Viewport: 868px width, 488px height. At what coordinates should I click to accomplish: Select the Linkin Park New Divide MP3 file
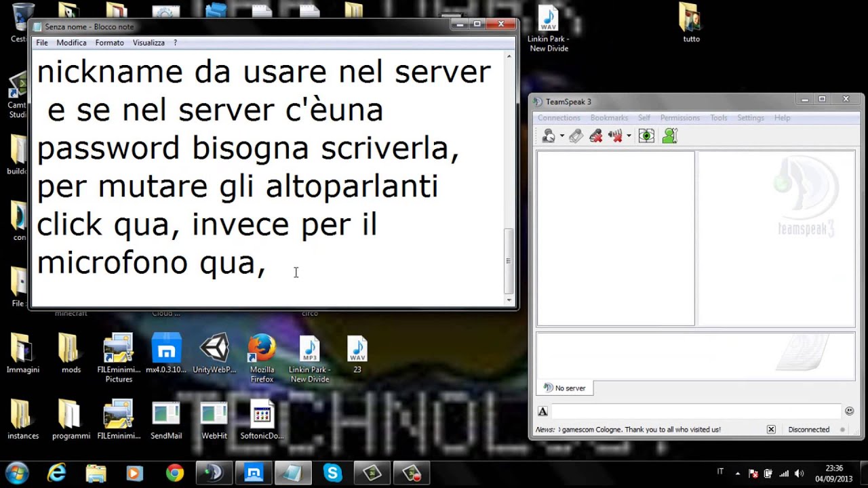tap(310, 359)
